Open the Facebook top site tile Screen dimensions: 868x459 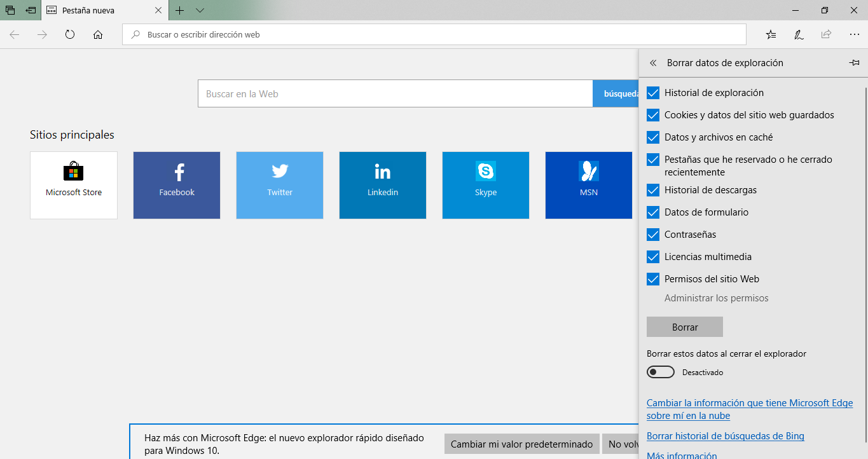[177, 185]
